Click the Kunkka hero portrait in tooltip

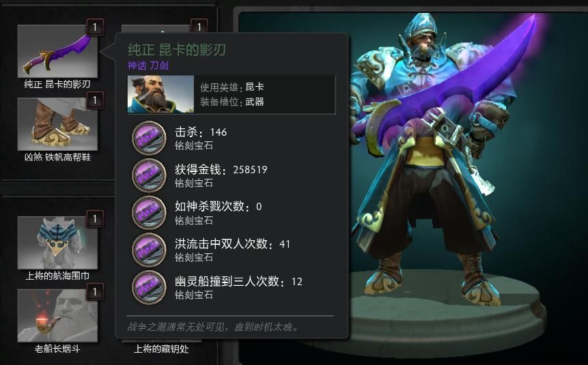pyautogui.click(x=161, y=94)
